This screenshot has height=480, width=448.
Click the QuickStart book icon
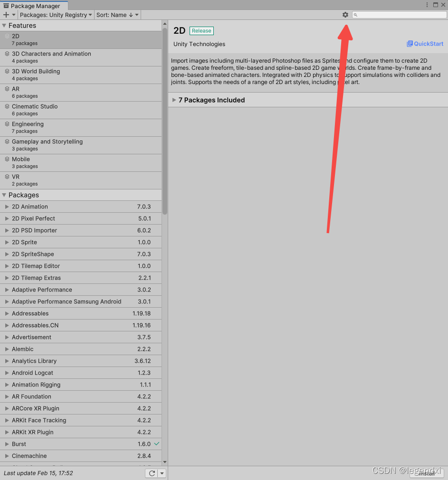pyautogui.click(x=410, y=44)
